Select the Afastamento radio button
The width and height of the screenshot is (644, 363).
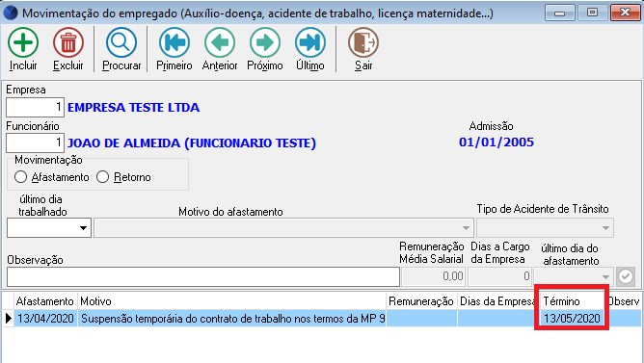[20, 177]
